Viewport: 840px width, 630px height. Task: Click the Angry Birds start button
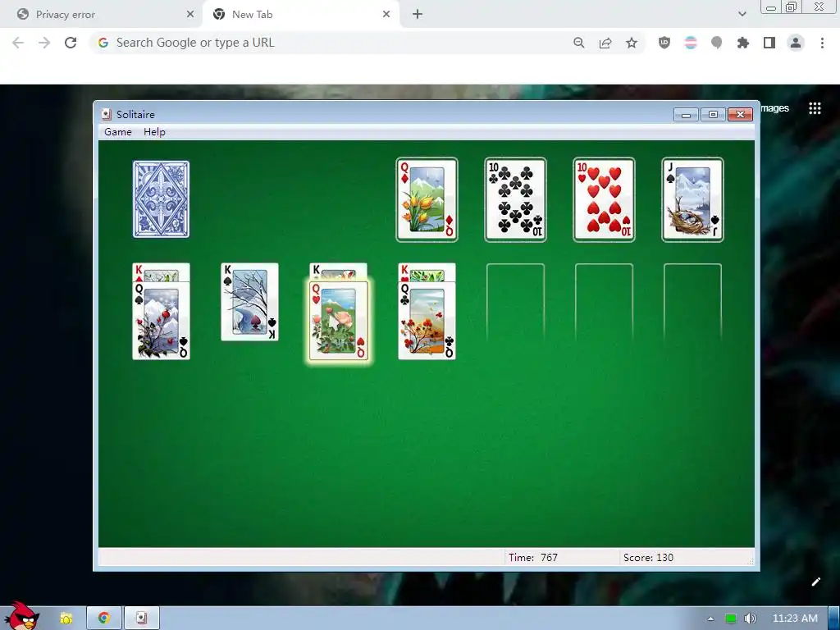(x=21, y=617)
